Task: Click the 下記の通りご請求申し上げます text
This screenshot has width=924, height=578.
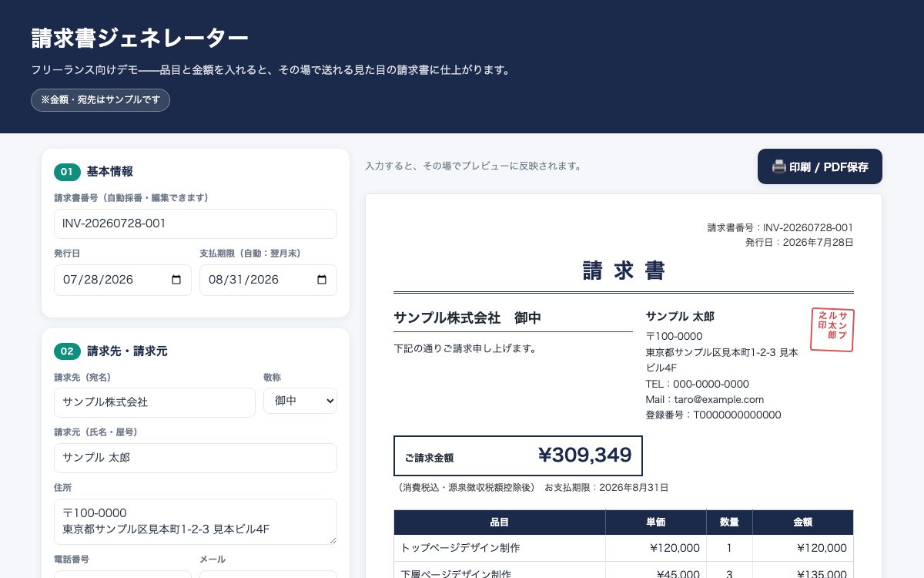Action: click(465, 348)
